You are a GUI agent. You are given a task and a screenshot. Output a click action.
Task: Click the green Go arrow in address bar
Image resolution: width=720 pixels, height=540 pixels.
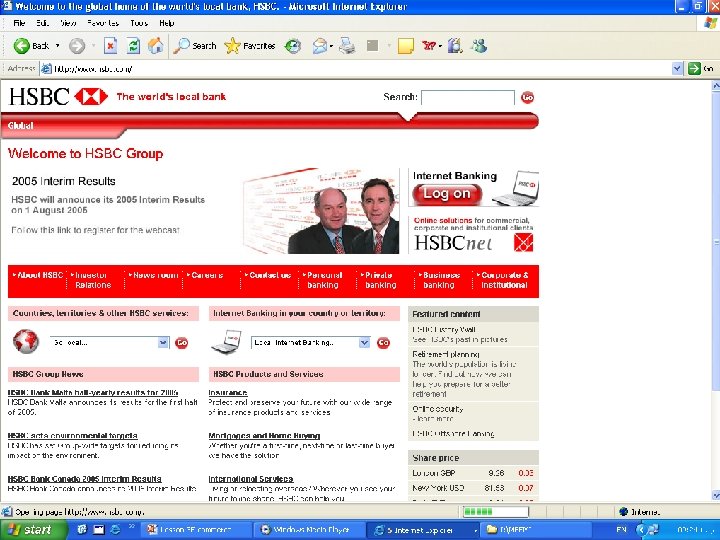[694, 69]
